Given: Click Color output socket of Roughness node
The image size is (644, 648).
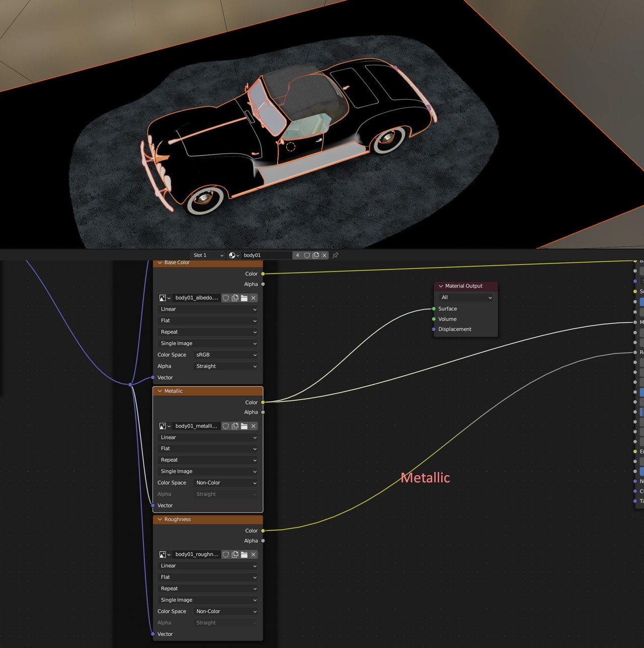Looking at the screenshot, I should point(263,531).
